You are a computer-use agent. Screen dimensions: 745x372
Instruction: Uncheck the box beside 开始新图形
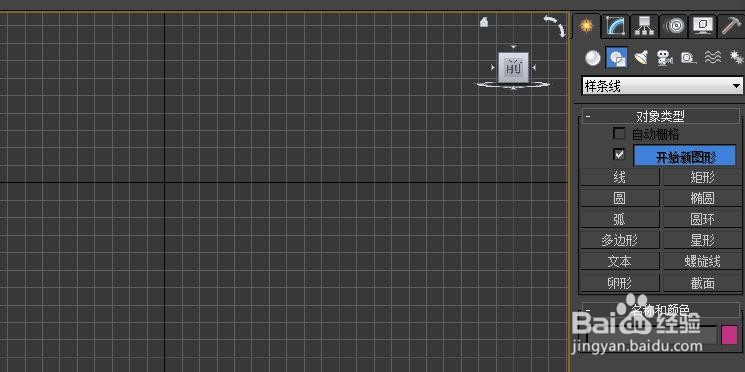[619, 154]
